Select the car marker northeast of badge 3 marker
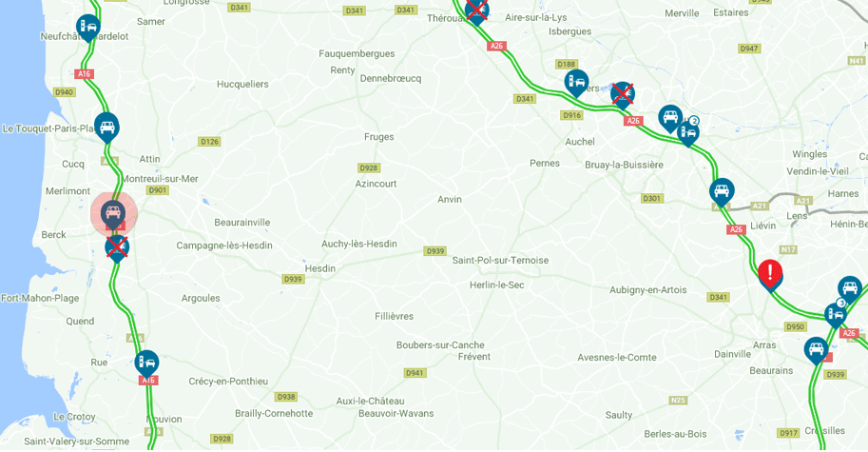Screen dimensions: 868x452 (x=850, y=289)
